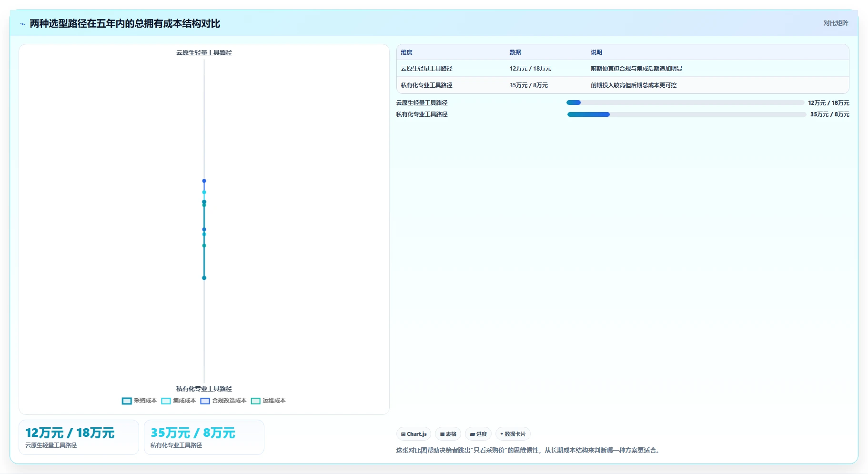868x474 pixels.
Task: Click the topmost dark blue chart point
Action: point(204,181)
